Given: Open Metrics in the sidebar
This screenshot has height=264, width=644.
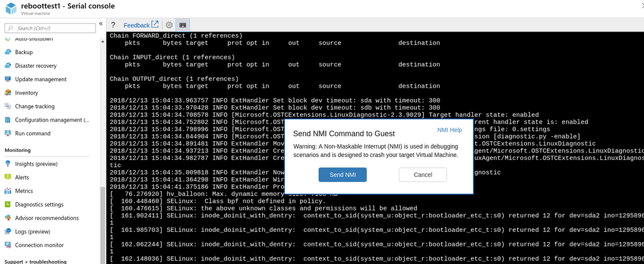Looking at the screenshot, I should (x=24, y=191).
